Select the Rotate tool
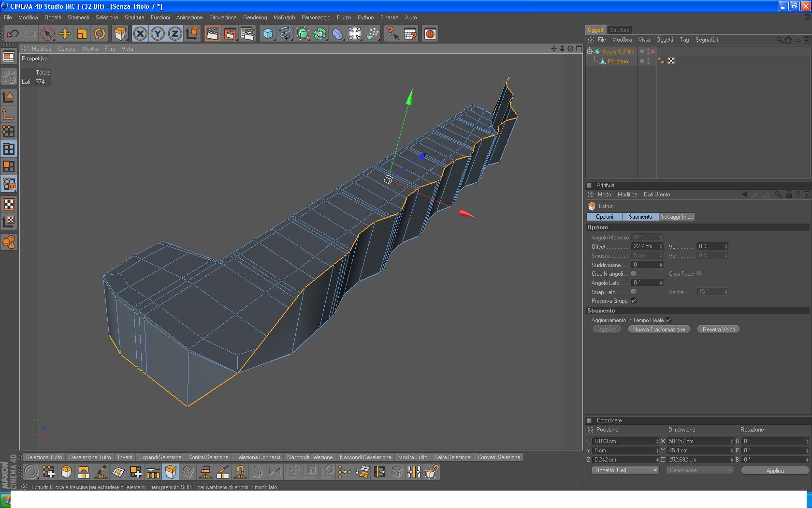The height and width of the screenshot is (508, 812). 100,34
